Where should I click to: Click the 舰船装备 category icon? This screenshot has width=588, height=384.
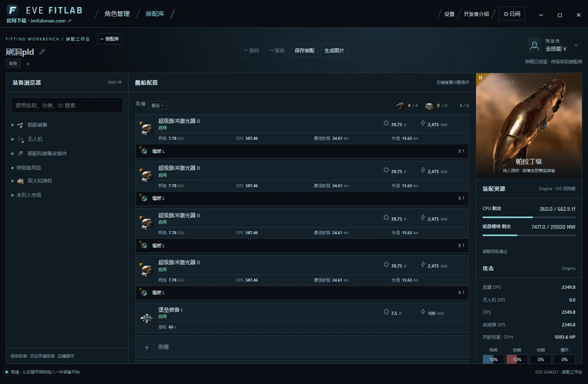(20, 125)
